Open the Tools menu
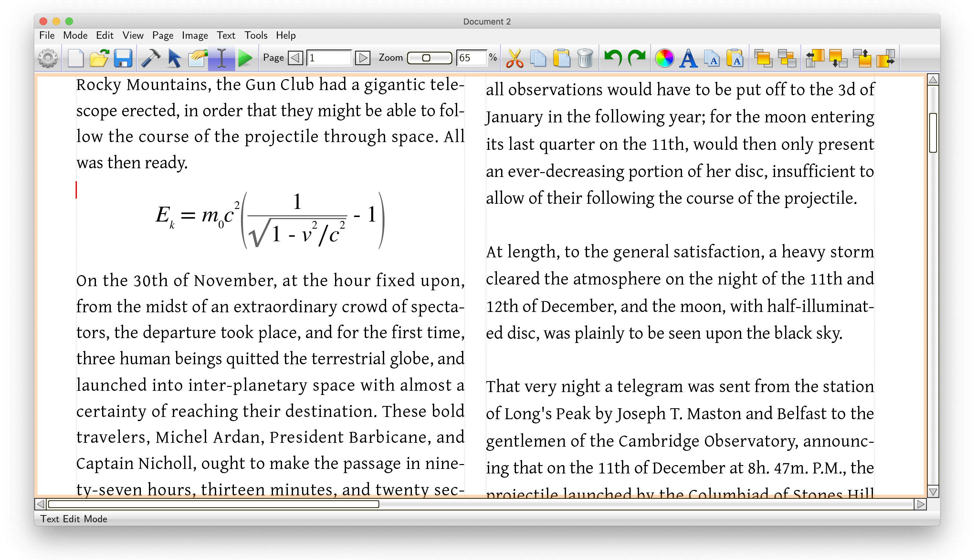 256,36
